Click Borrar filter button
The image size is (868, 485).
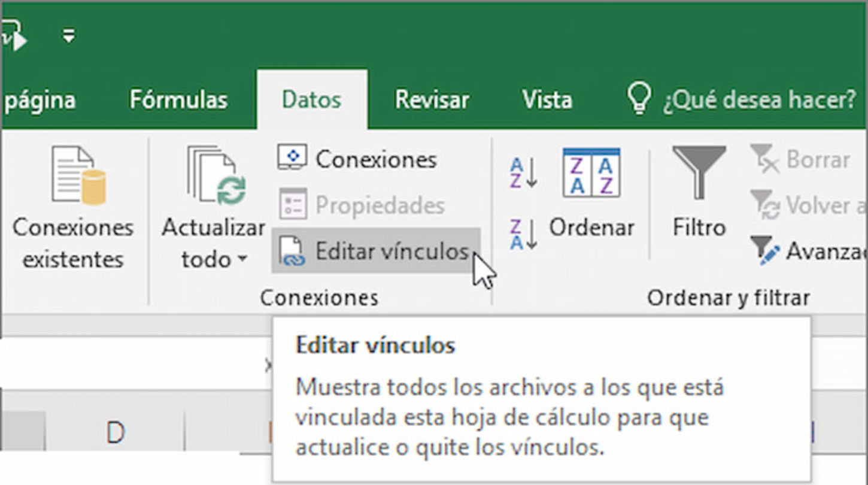pos(800,159)
